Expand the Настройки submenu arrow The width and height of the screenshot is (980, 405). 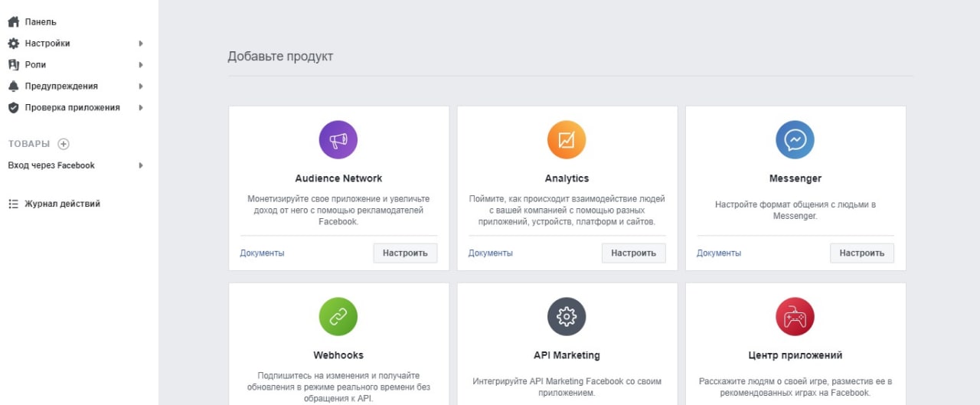click(x=141, y=44)
